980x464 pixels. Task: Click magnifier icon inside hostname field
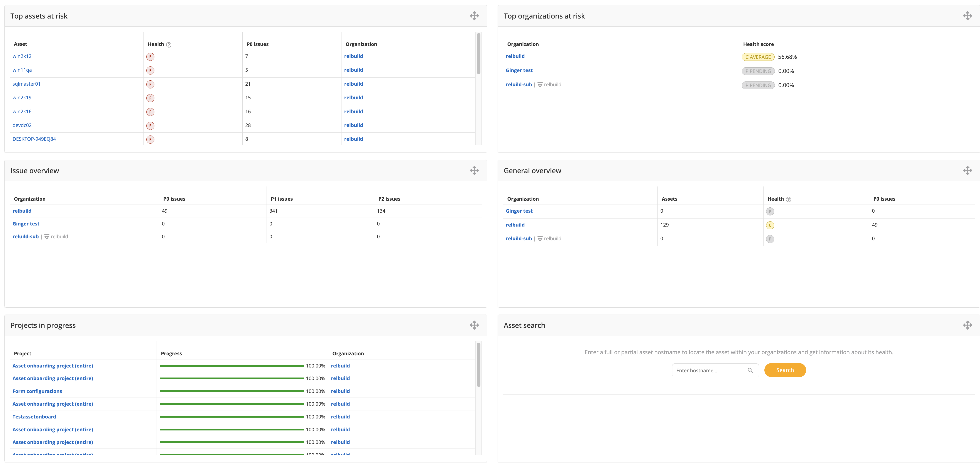pyautogui.click(x=750, y=370)
